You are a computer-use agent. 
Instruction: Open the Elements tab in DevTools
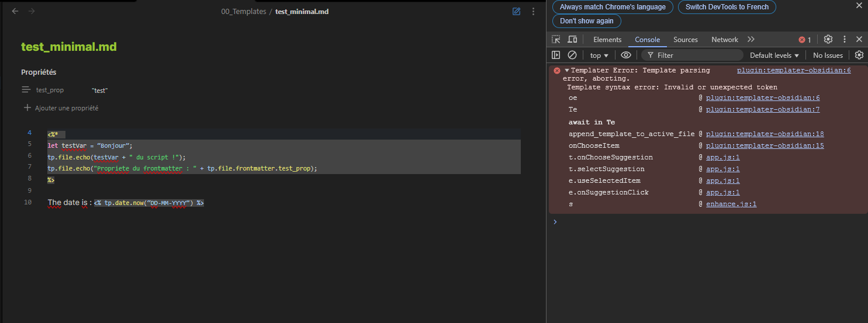(607, 39)
